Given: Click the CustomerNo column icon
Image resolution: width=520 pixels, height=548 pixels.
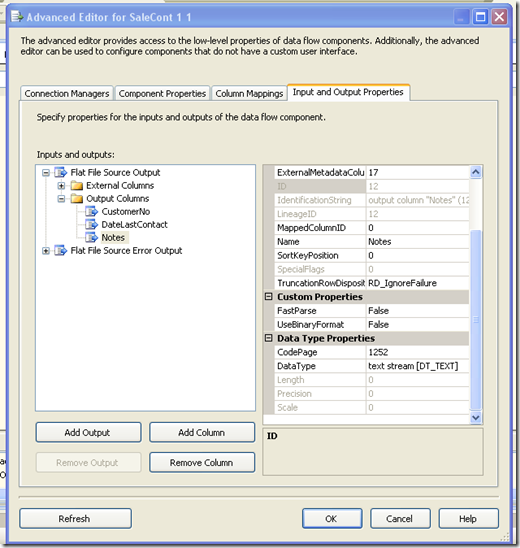Looking at the screenshot, I should tap(92, 211).
